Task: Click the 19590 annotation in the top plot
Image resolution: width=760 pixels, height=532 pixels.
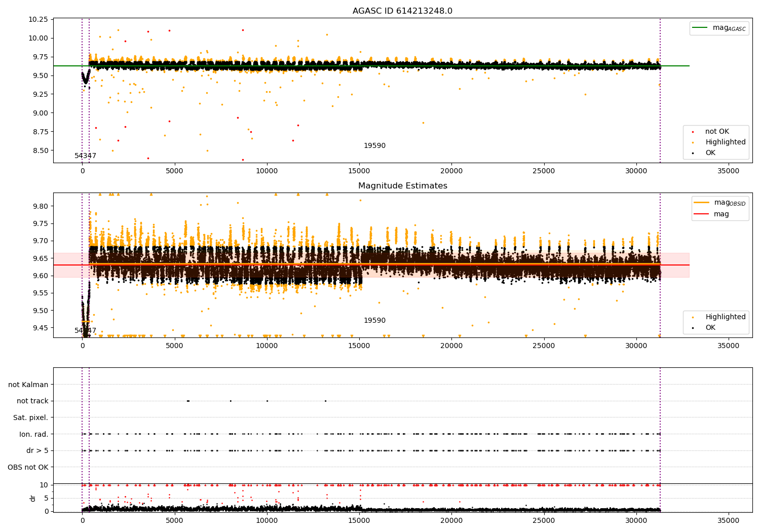Action: [x=374, y=146]
